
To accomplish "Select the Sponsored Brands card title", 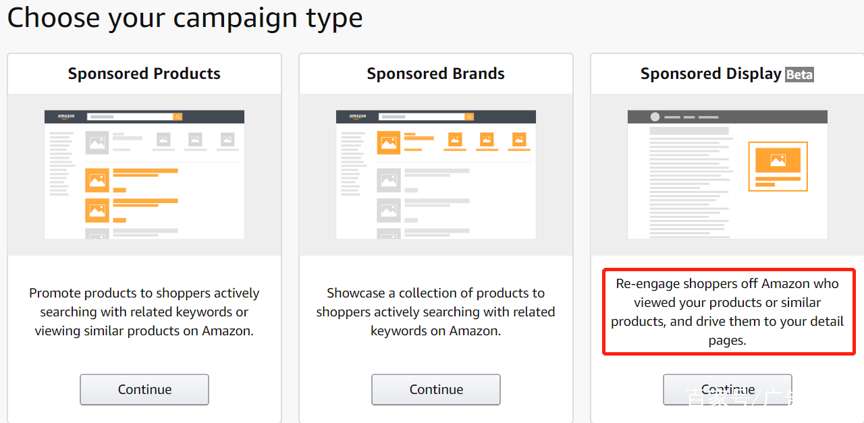I will 436,74.
